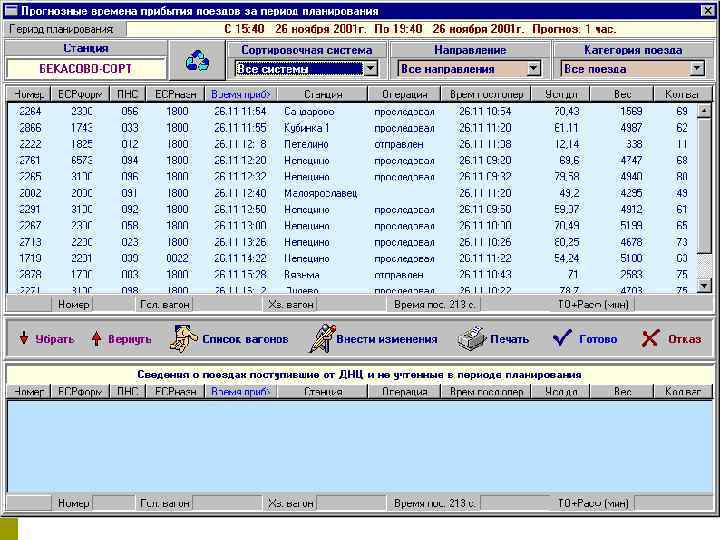Click отправлен in row 2222
The width and height of the screenshot is (720, 540).
coord(399,145)
